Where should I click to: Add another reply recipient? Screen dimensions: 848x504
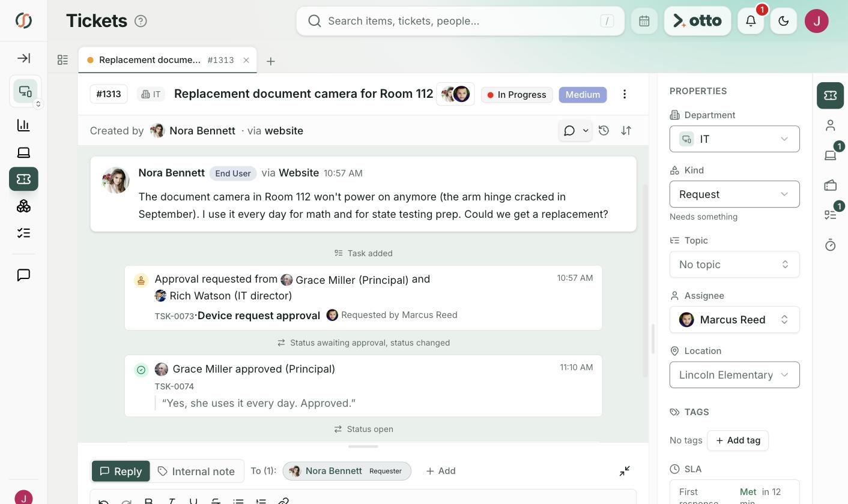(x=441, y=471)
